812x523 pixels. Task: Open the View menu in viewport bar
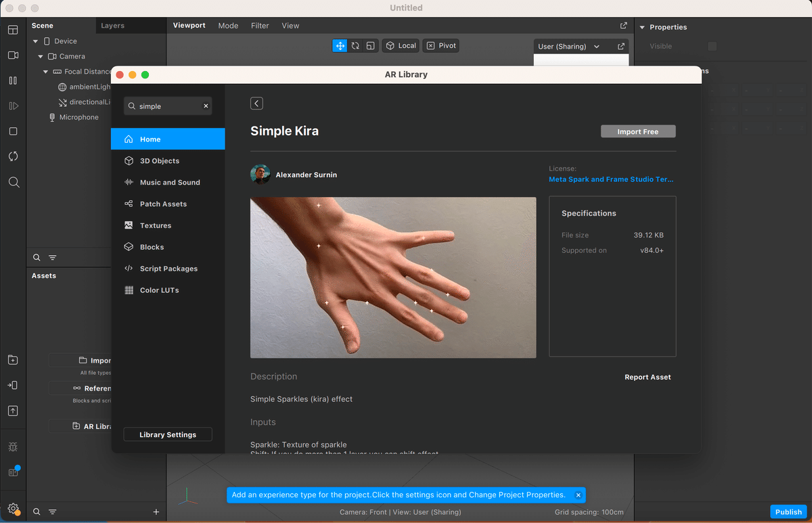click(290, 26)
